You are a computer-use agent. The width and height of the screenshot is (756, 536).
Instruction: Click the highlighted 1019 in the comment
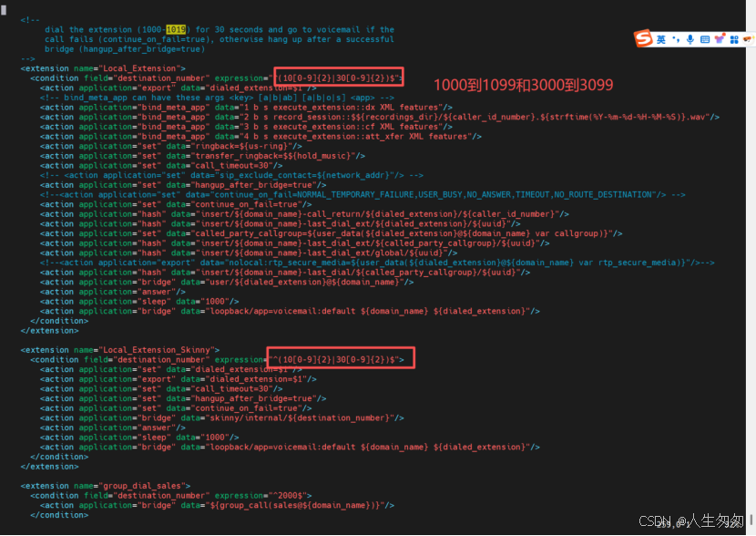(x=176, y=29)
